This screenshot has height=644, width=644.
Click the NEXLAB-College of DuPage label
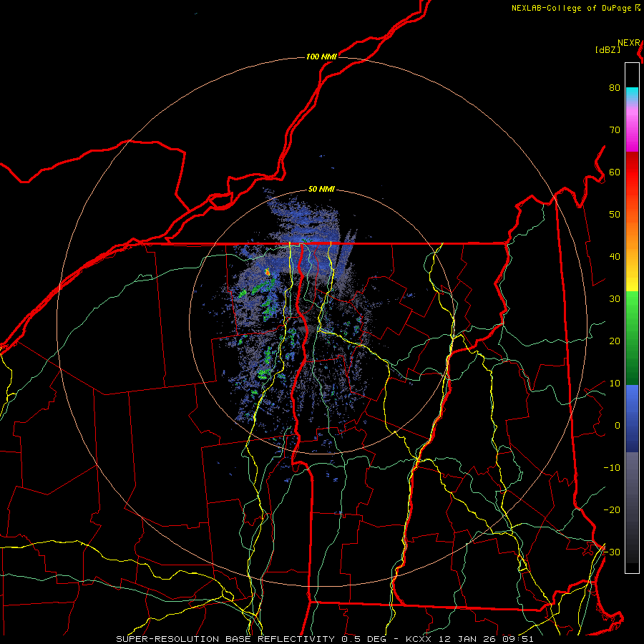[x=572, y=8]
